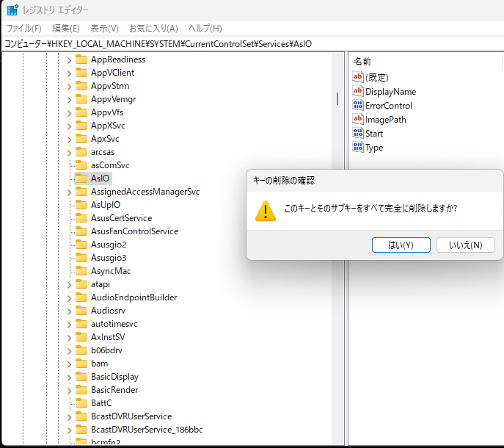
Task: Confirm deletion with はい(Y) button
Action: point(401,245)
